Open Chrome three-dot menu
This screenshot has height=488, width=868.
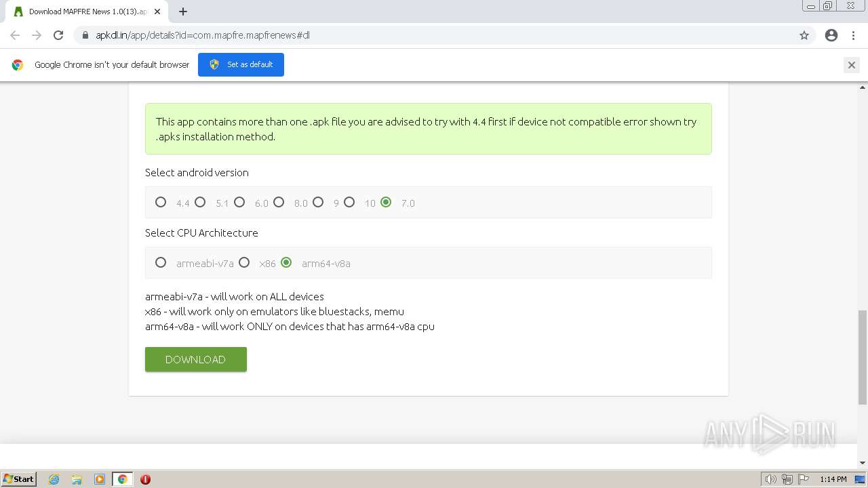[x=853, y=35]
